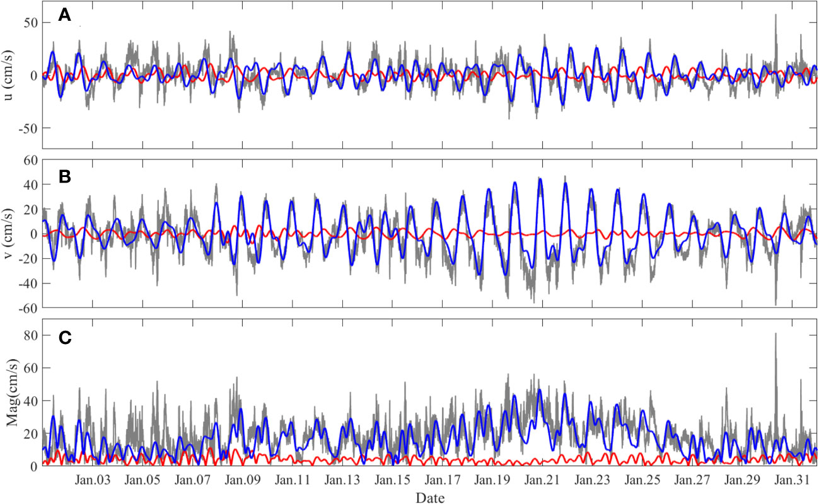
Task: Click the panel label "C"
Action: pyautogui.click(x=64, y=337)
